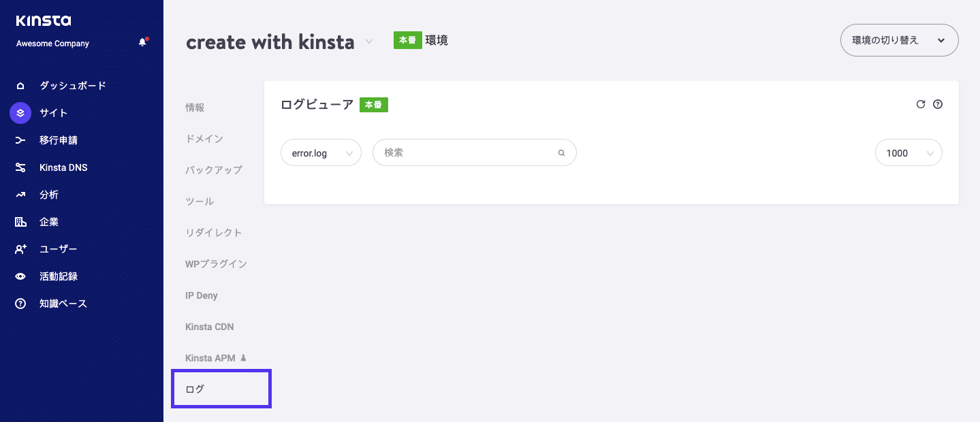Open the バックアップ tab
The image size is (980, 422).
pos(212,169)
